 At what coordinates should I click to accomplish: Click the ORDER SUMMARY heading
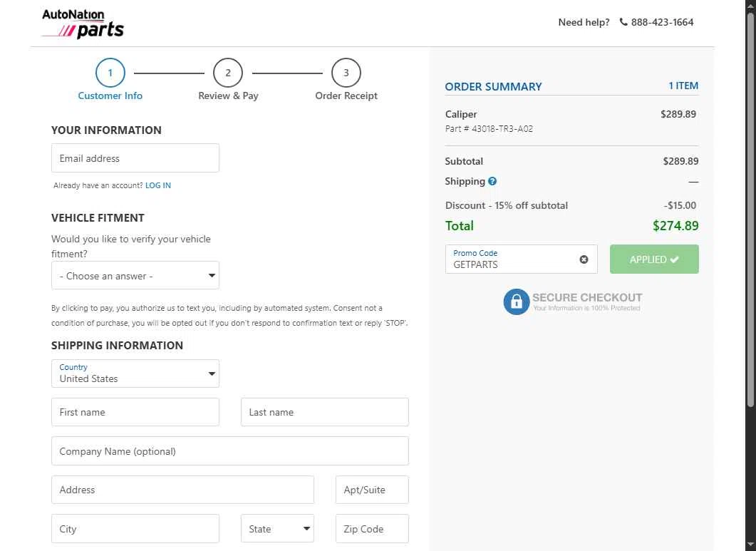click(x=493, y=86)
